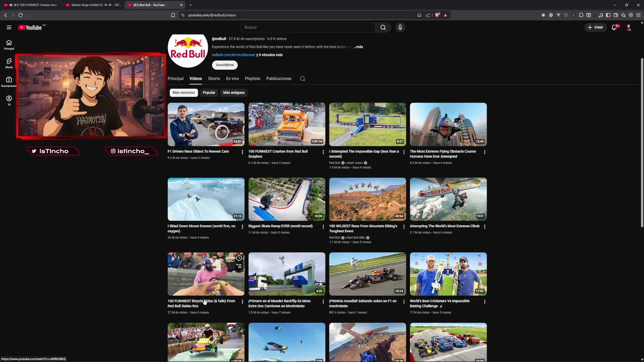Open the browser extensions puzzle icon
Screen dimensions: 644x362
coord(581,15)
